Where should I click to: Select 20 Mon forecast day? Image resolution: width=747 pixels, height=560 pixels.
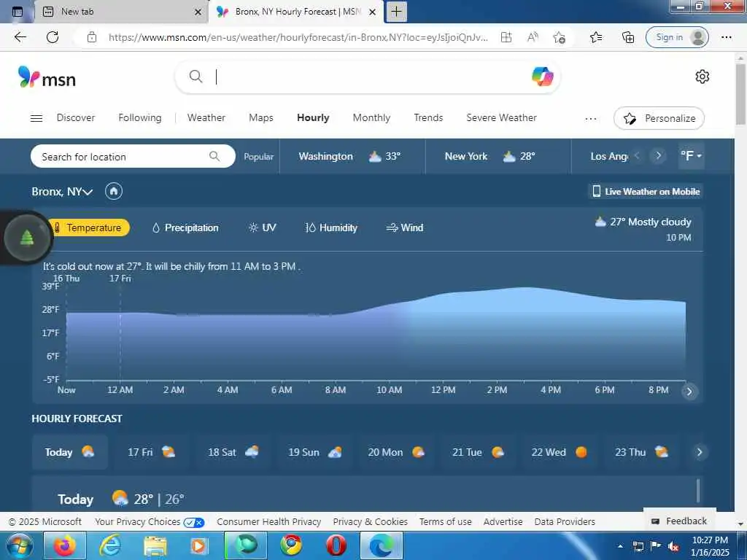tap(396, 452)
